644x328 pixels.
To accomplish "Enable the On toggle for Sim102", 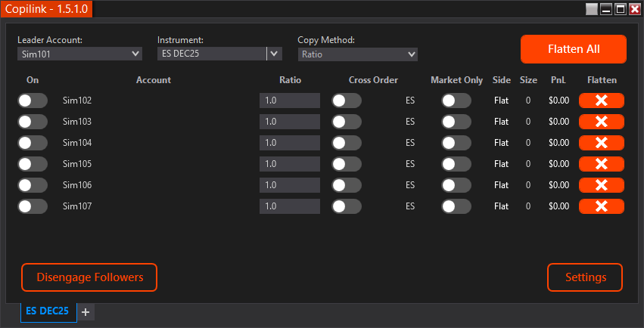I will pos(33,101).
